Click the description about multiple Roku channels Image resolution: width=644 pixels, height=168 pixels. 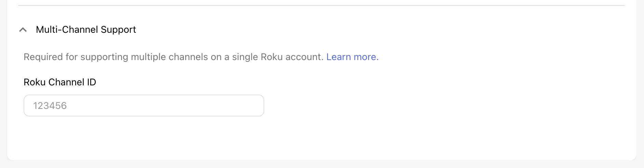pyautogui.click(x=173, y=57)
